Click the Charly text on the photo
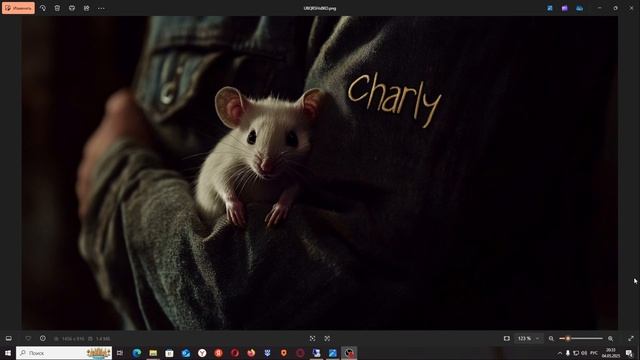 (x=394, y=99)
